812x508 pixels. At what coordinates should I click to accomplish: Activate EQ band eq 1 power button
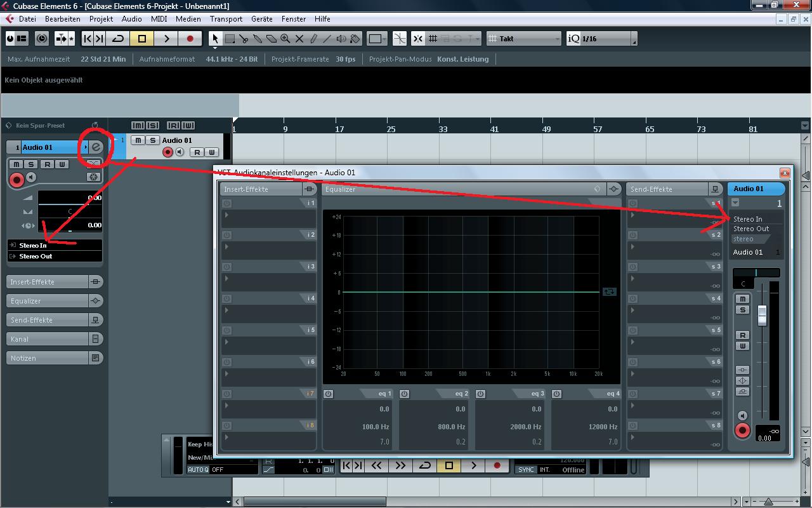[329, 394]
